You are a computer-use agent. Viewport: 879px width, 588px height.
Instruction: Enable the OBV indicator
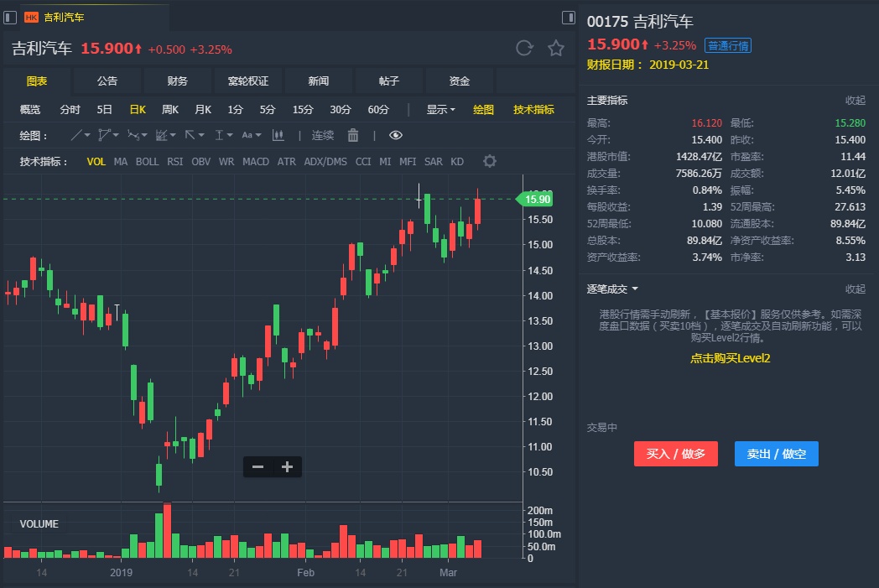click(x=200, y=161)
